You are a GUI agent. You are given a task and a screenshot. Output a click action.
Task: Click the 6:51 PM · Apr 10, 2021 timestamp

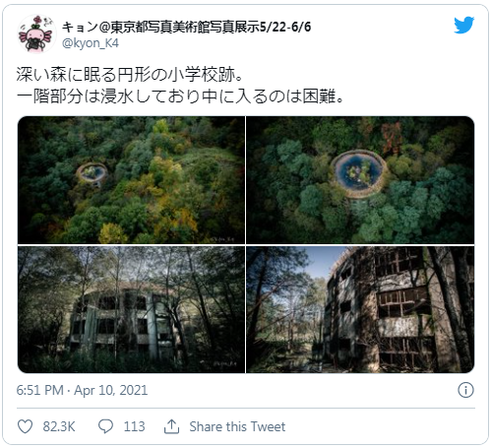pos(82,390)
